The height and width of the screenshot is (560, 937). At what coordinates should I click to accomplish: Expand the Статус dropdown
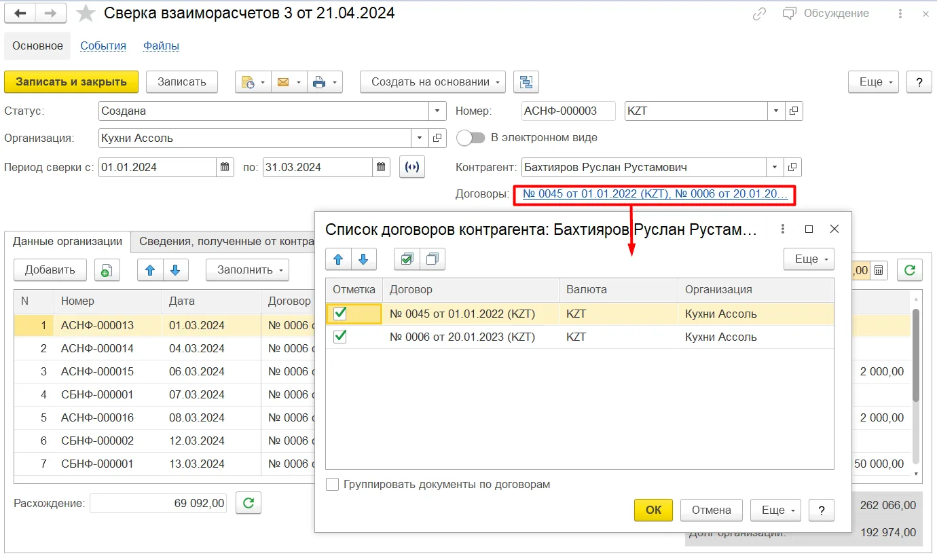point(437,111)
